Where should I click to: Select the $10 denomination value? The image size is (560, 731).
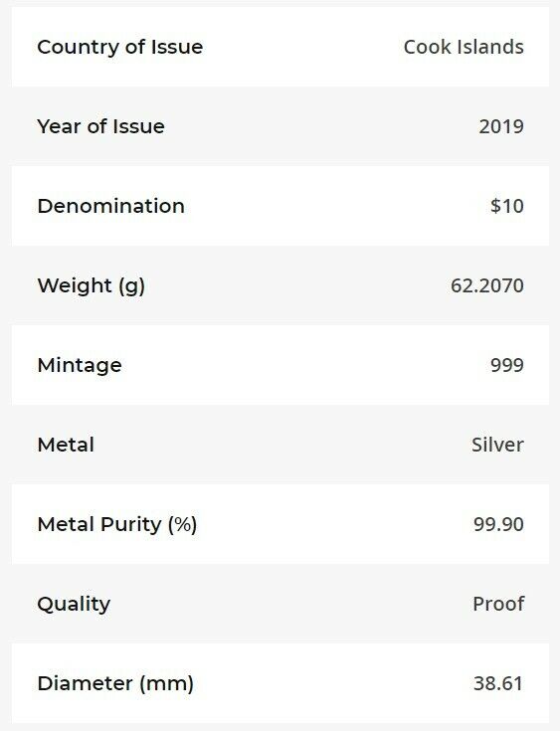(507, 206)
